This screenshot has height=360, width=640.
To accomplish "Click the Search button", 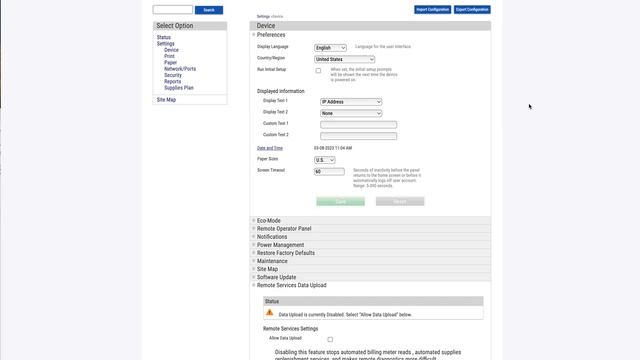I will (x=209, y=10).
